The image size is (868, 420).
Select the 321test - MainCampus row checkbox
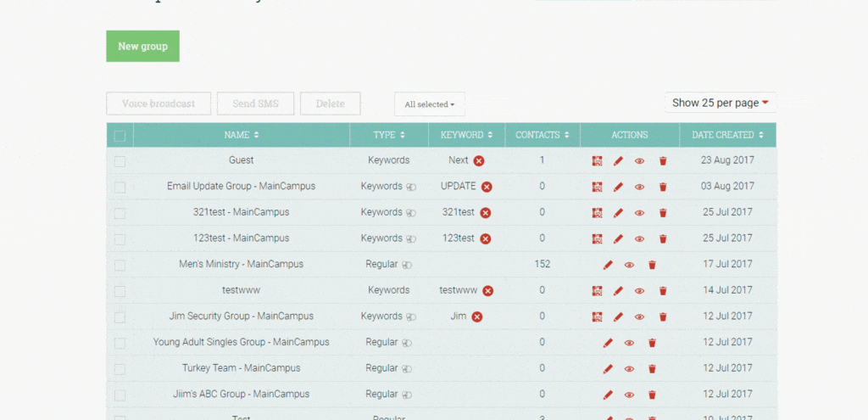120,213
